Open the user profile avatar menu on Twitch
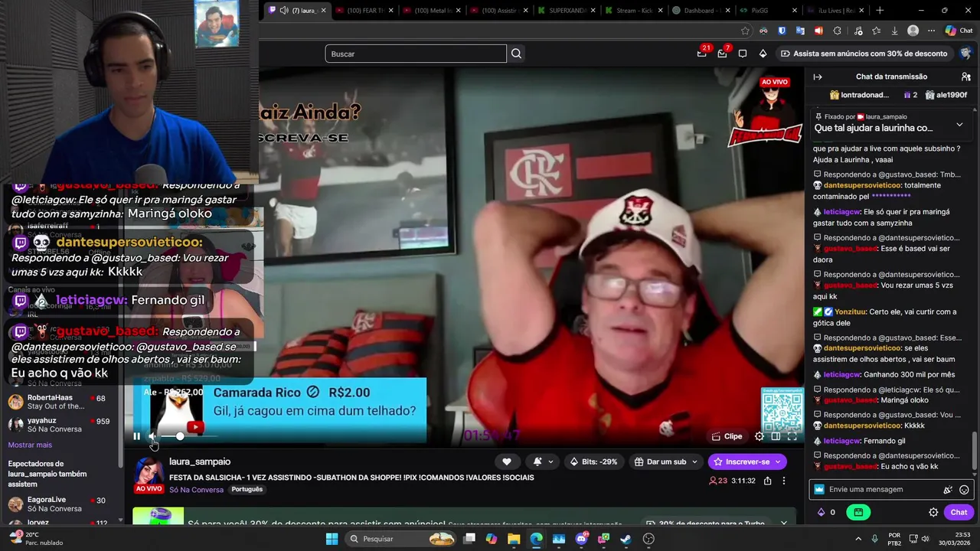The height and width of the screenshot is (551, 980). click(965, 54)
